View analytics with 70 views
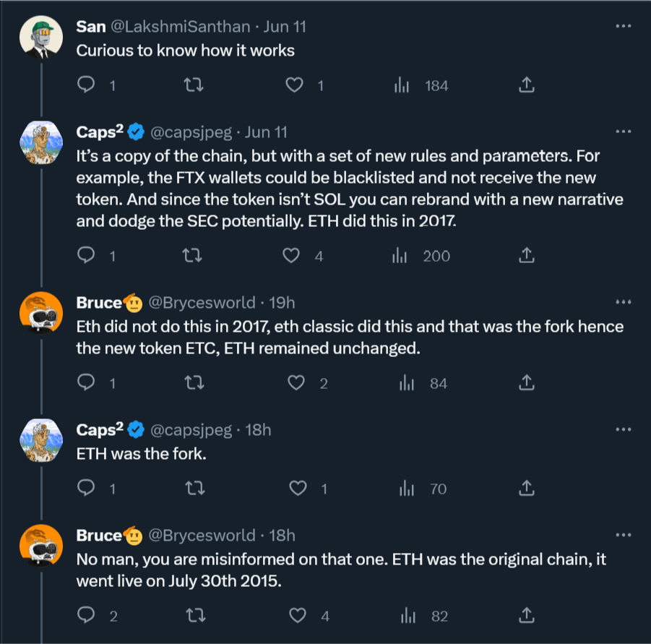The width and height of the screenshot is (651, 644). click(x=423, y=489)
